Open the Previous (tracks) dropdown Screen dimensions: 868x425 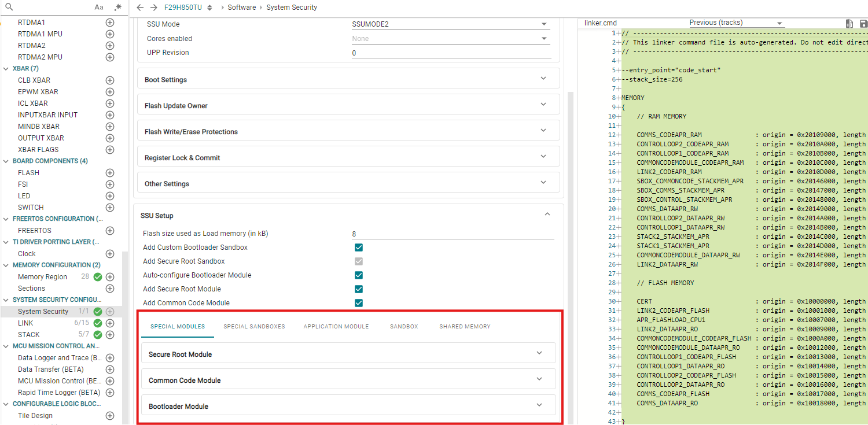coord(736,23)
